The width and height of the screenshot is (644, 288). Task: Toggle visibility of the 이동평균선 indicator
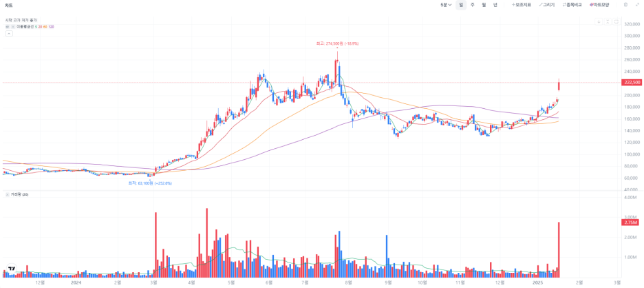click(8, 27)
